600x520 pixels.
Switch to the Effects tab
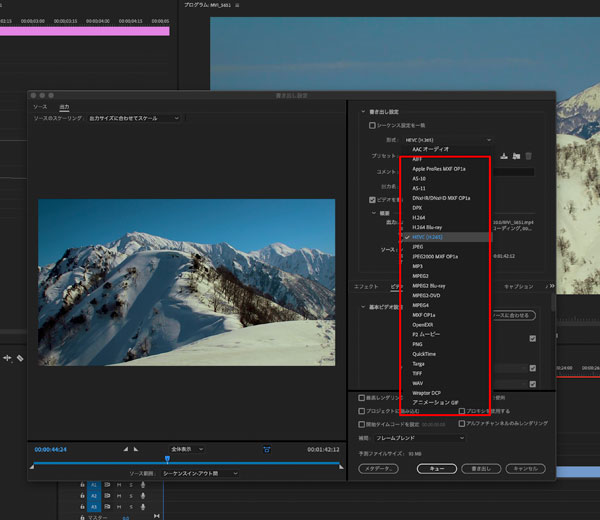click(x=366, y=287)
